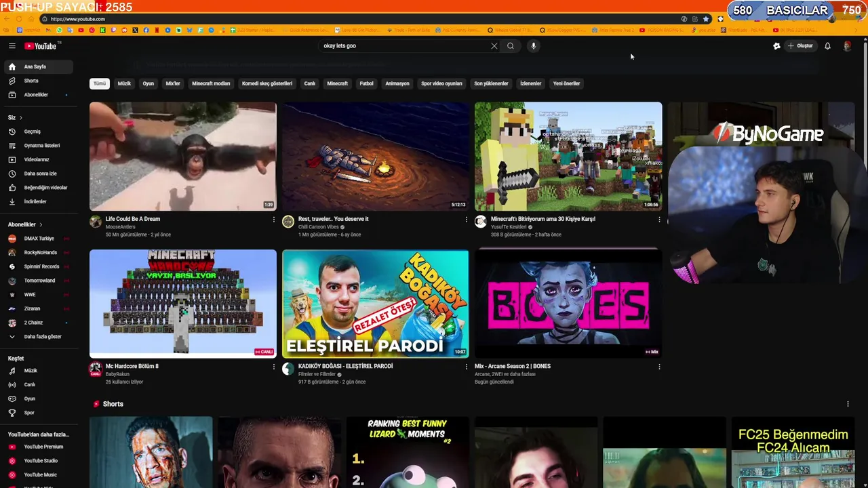868x488 pixels.
Task: Play the ELEŞTİREL PARODİ thumbnail
Action: [x=376, y=303]
